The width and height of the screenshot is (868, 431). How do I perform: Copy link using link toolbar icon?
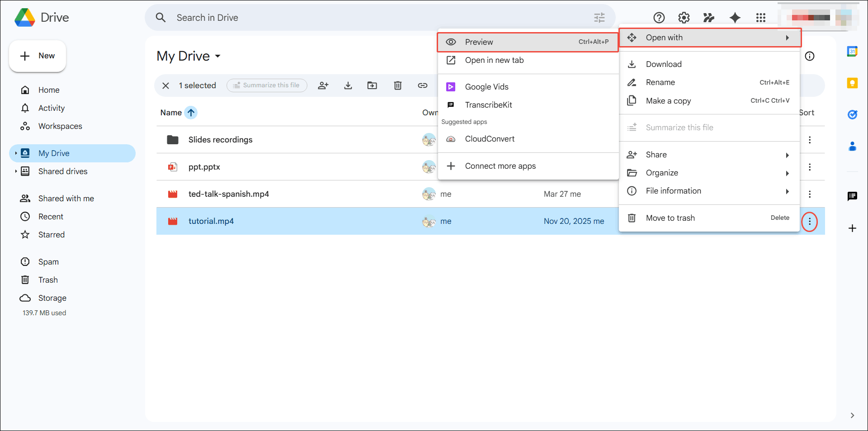tap(422, 85)
